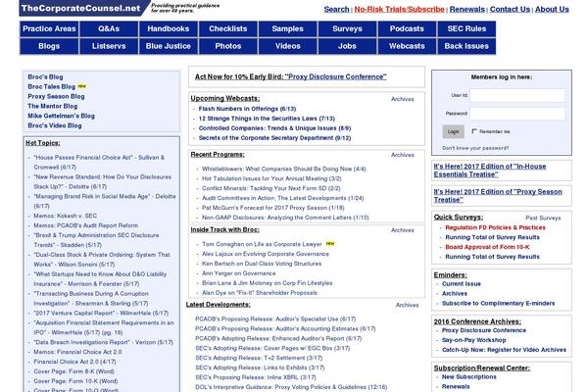The image size is (588, 392).
Task: Open Regulation FD Policies & Practices survey
Action: (495, 227)
